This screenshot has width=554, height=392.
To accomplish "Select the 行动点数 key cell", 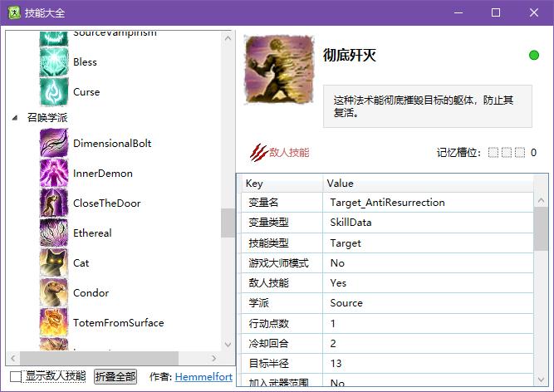I will pos(282,324).
